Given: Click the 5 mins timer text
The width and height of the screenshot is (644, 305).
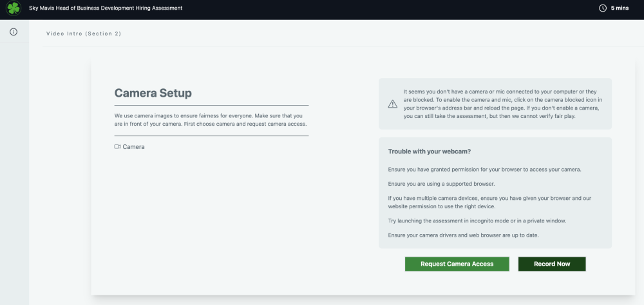Looking at the screenshot, I should [619, 8].
